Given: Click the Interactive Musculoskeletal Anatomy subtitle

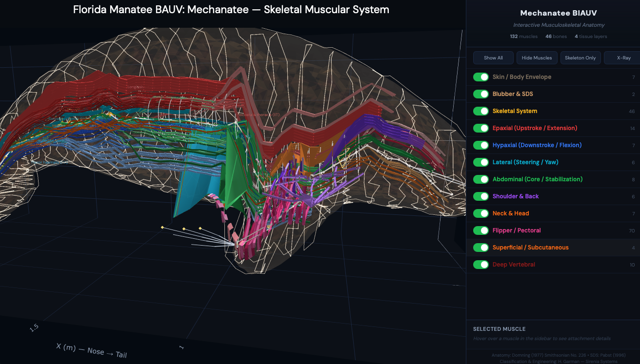Looking at the screenshot, I should 559,25.
